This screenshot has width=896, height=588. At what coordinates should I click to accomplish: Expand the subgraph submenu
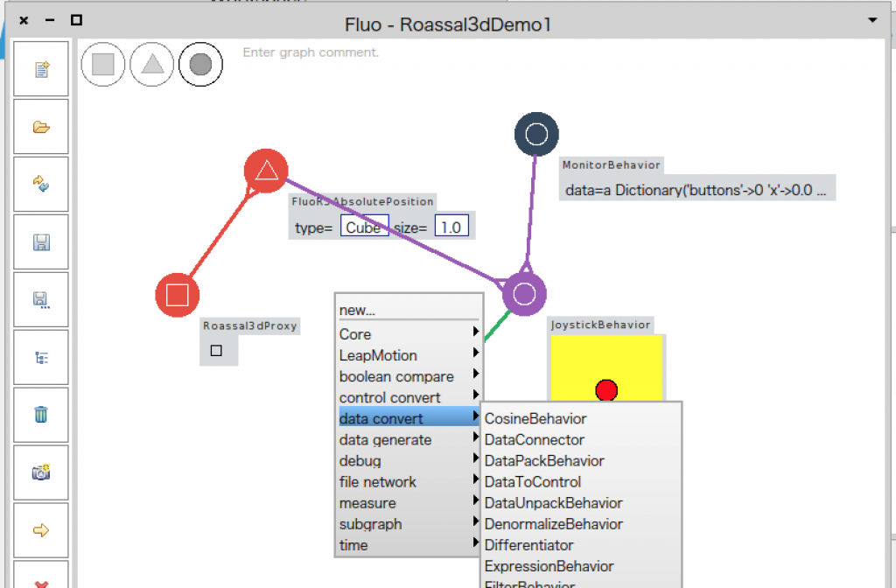[409, 524]
